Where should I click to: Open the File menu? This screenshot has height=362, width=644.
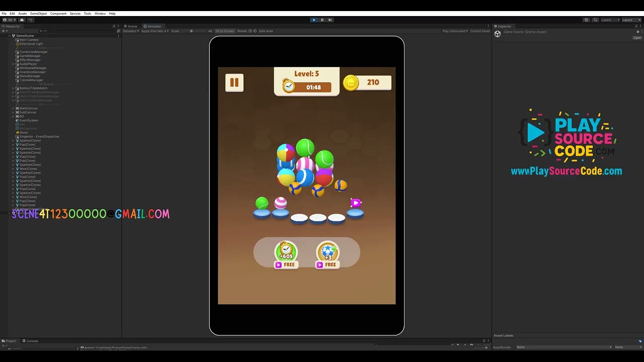click(x=4, y=14)
